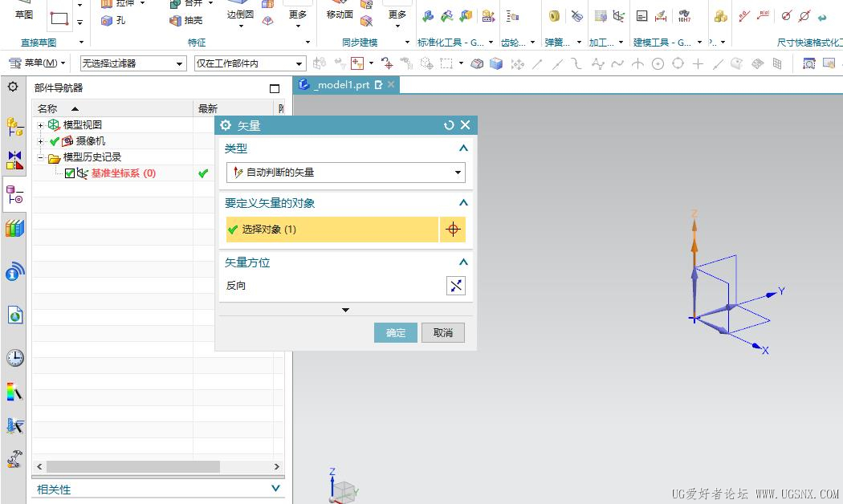Expand the 模型视图 tree node
The image size is (843, 504).
pyautogui.click(x=40, y=125)
